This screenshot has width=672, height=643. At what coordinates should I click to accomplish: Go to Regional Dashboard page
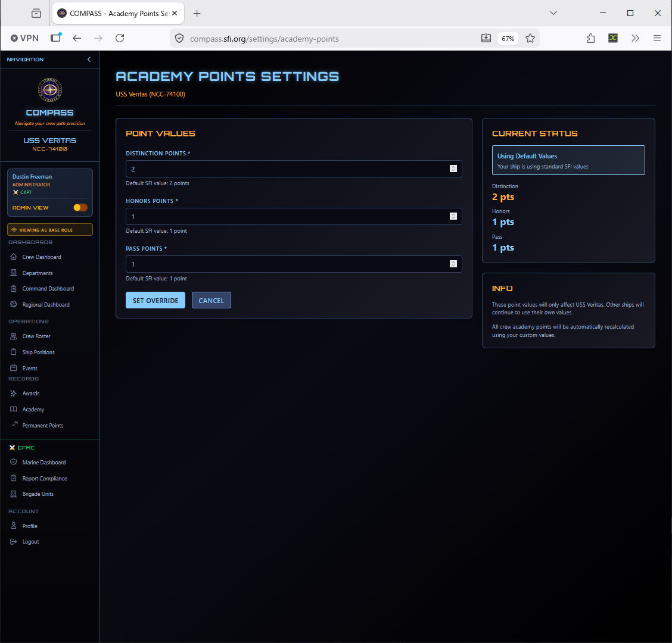pyautogui.click(x=46, y=305)
